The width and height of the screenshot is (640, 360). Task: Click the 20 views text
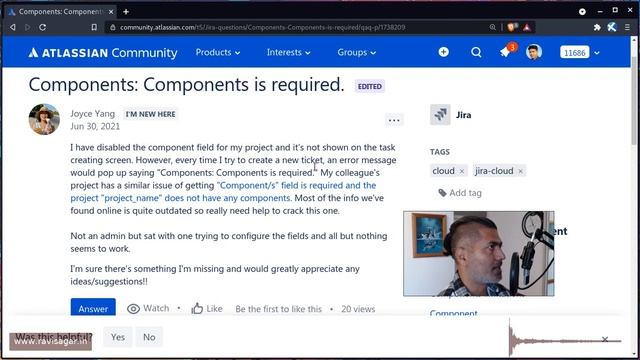[358, 309]
